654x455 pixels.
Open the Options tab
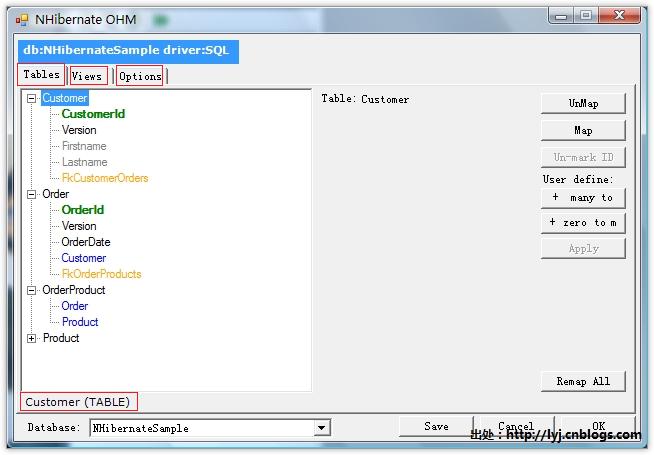pyautogui.click(x=139, y=76)
